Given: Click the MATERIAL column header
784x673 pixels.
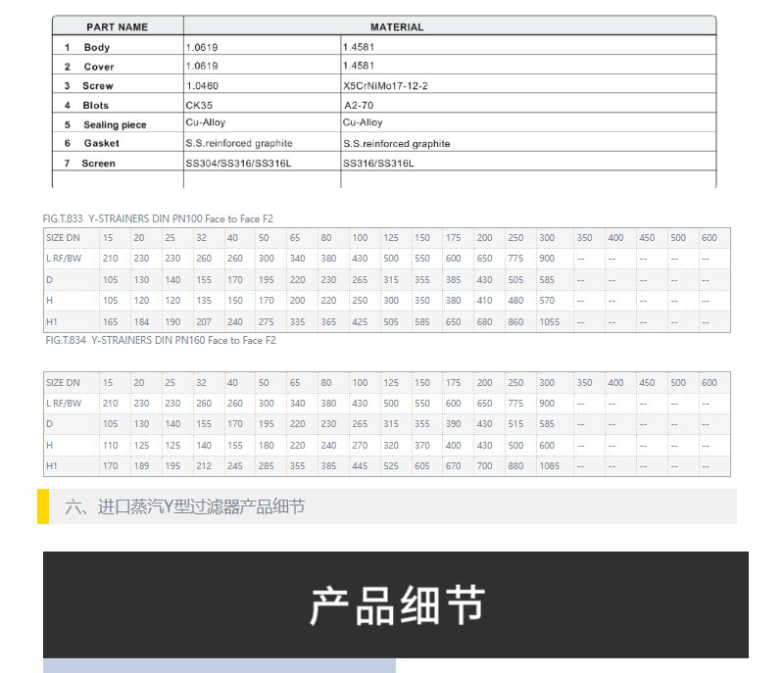Looking at the screenshot, I should point(397,27).
